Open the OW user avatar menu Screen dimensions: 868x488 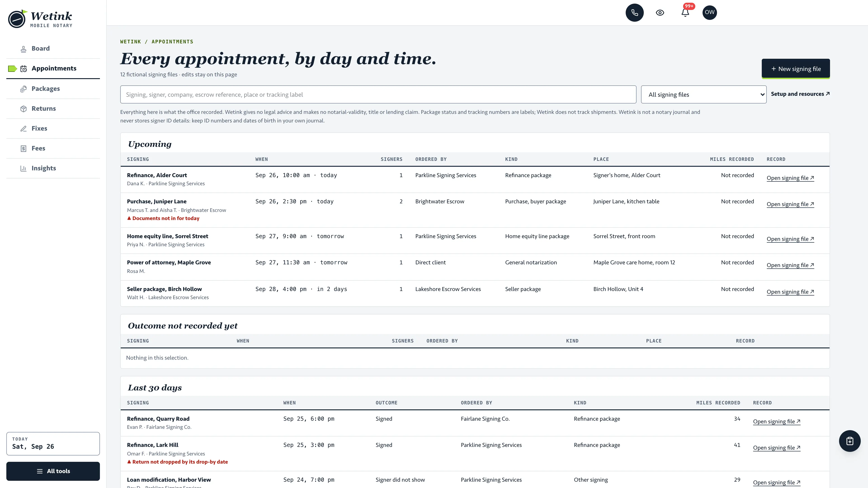tap(710, 12)
